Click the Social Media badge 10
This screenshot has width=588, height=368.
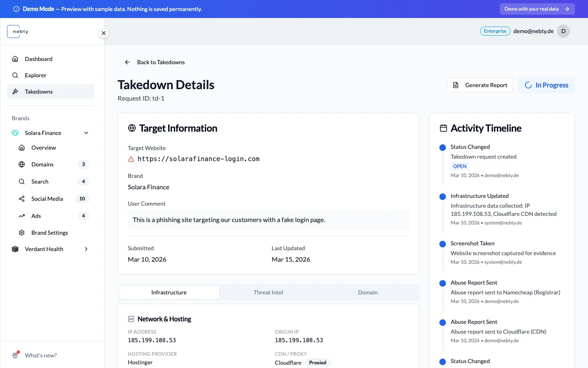[82, 199]
